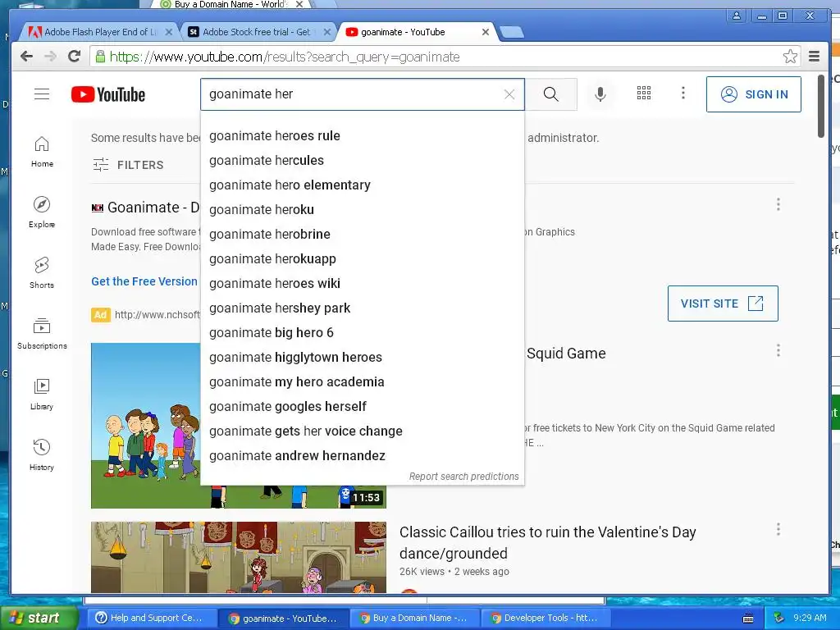Click the magnifying glass search button
840x630 pixels.
550,94
